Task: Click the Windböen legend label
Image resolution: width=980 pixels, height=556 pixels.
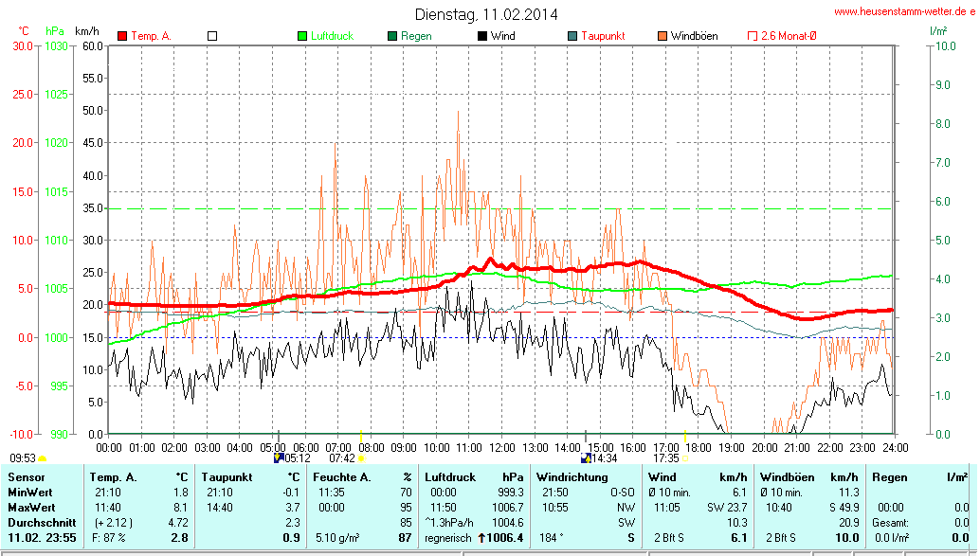Action: (x=695, y=36)
